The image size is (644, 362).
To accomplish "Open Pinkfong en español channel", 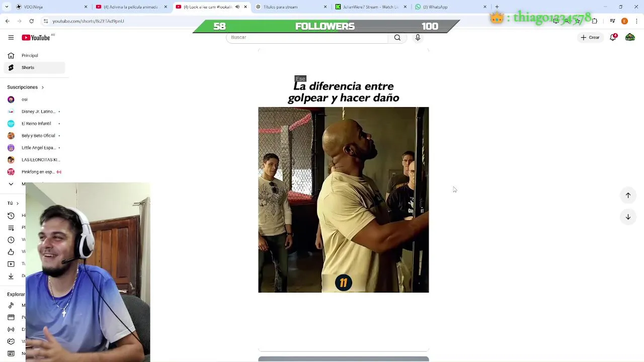I will pyautogui.click(x=34, y=172).
